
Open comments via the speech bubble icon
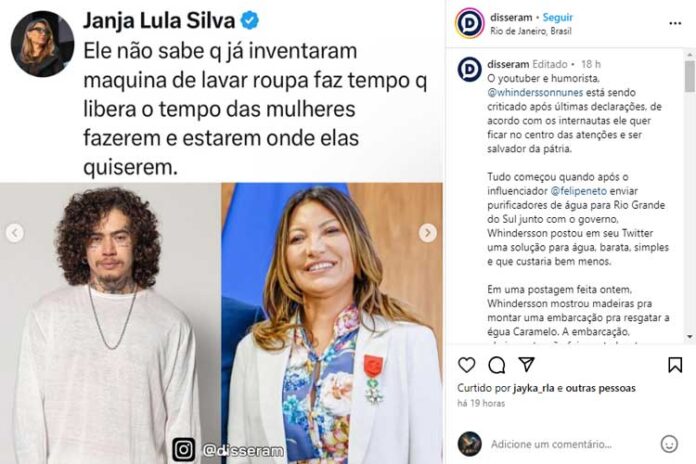pyautogui.click(x=496, y=365)
